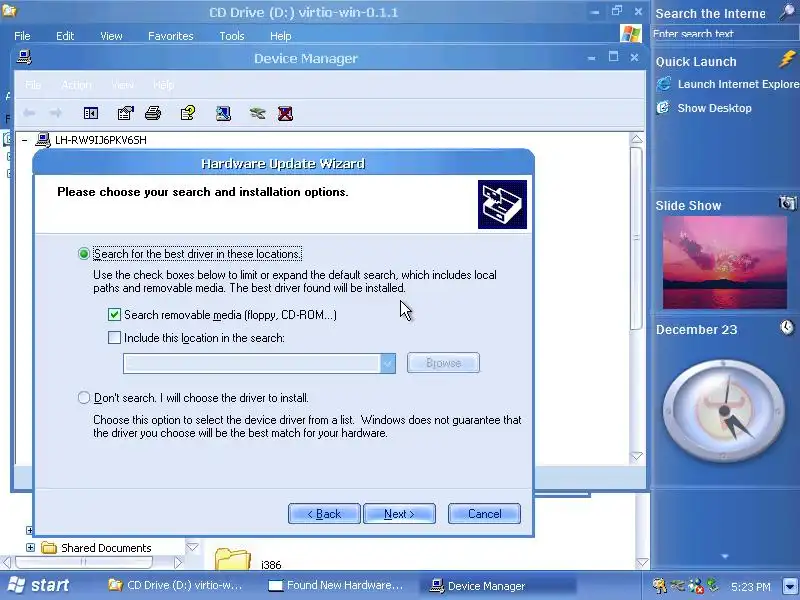Click the Back button in the wizard

[324, 514]
